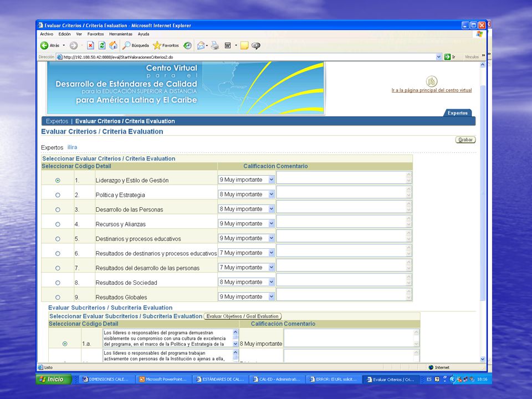
Task: Open the address bar history dropdown arrow
Action: click(439, 57)
